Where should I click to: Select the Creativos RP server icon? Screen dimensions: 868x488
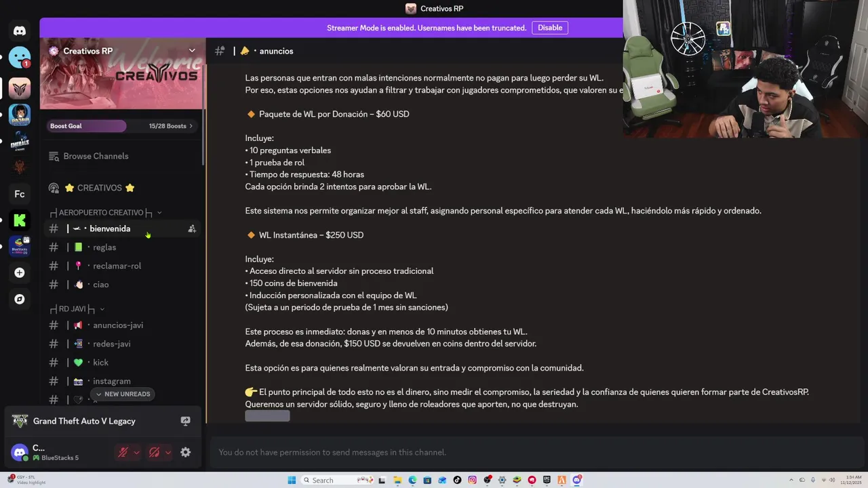pos(20,87)
